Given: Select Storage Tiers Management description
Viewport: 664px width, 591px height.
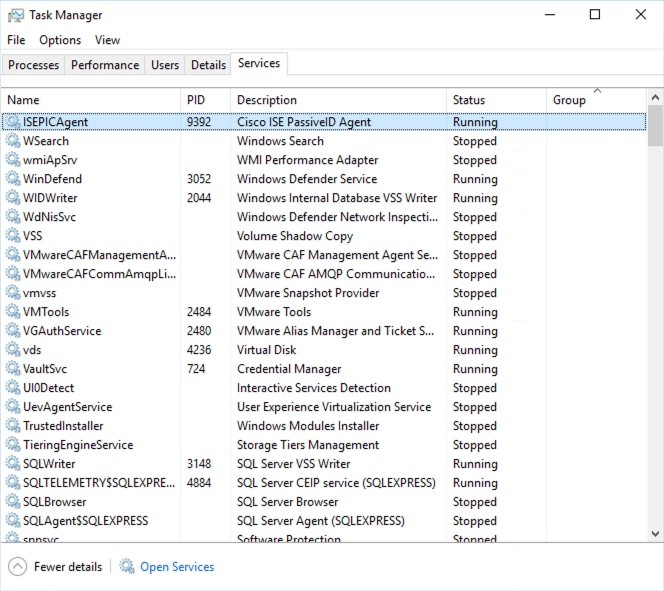Looking at the screenshot, I should [308, 445].
